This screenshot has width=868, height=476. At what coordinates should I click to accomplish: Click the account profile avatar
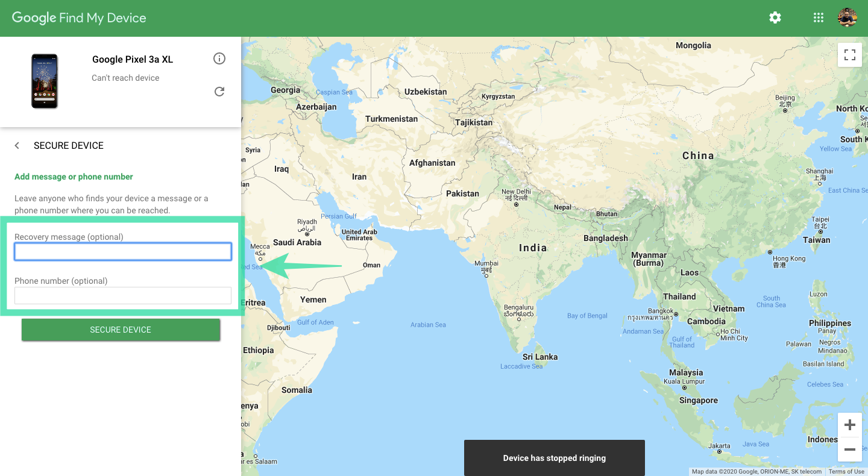[x=848, y=18]
